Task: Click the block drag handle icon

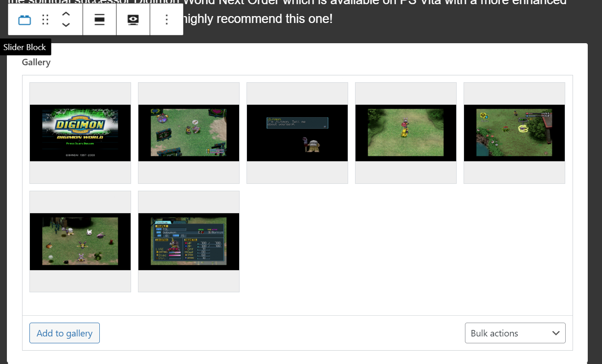Action: [x=45, y=20]
